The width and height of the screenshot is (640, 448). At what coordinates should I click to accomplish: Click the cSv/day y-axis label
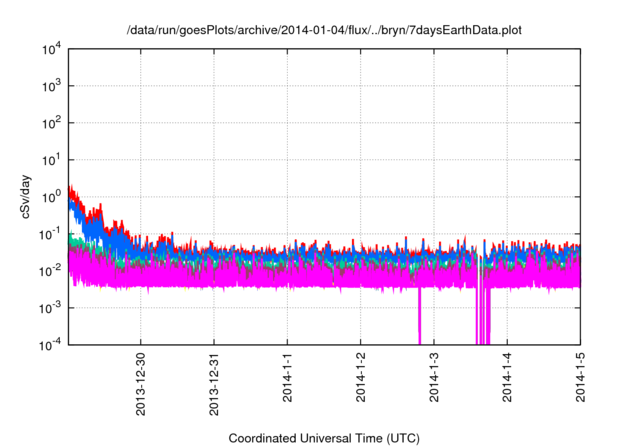[x=26, y=197]
